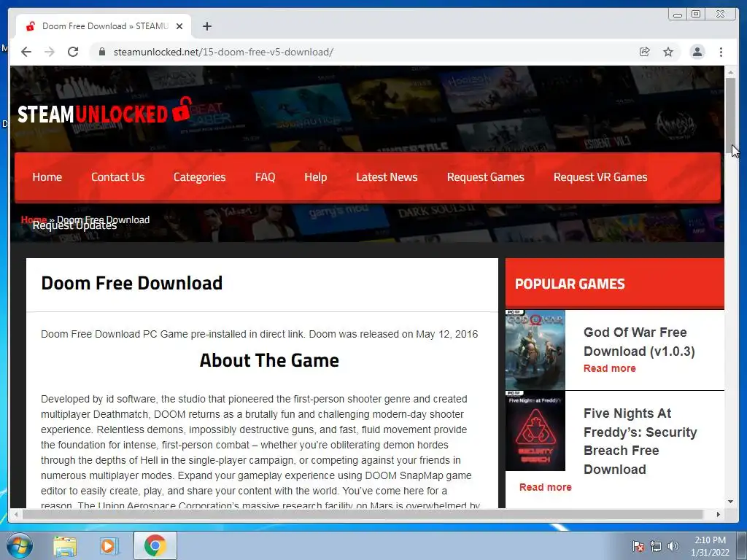The height and width of the screenshot is (560, 747).
Task: Click the Doom Free Download heading
Action: pyautogui.click(x=131, y=283)
